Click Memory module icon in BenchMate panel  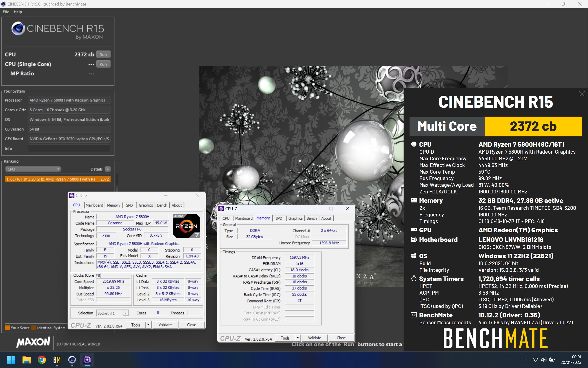[x=413, y=200]
